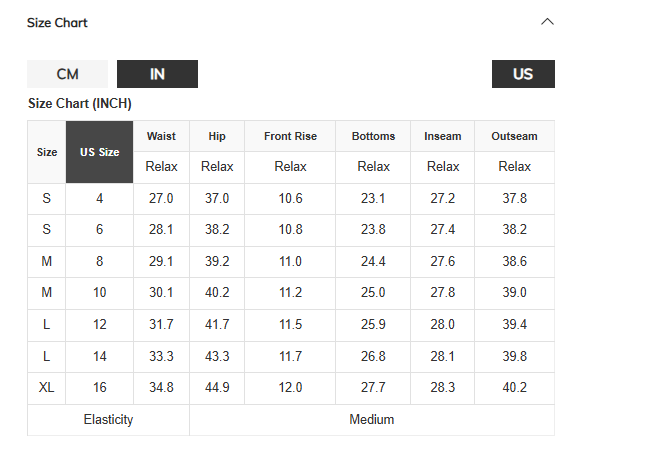Click the 44.9 hip measurement cell
The image size is (670, 453).
pos(217,388)
